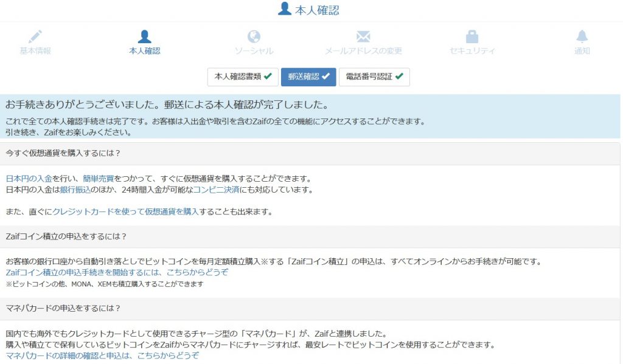Click the sentence starting 国内でも海外でもクレジットカードとして

point(197,334)
